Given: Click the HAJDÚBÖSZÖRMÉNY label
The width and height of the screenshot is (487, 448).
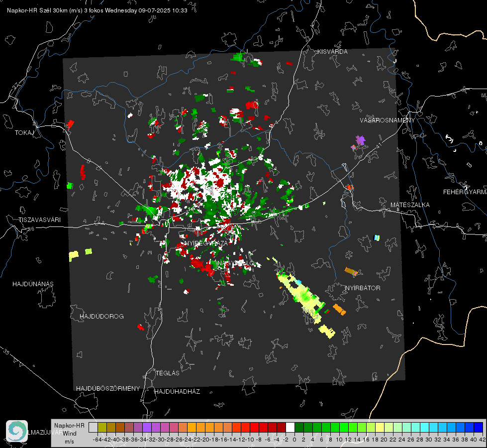Looking at the screenshot, I should (108, 389).
